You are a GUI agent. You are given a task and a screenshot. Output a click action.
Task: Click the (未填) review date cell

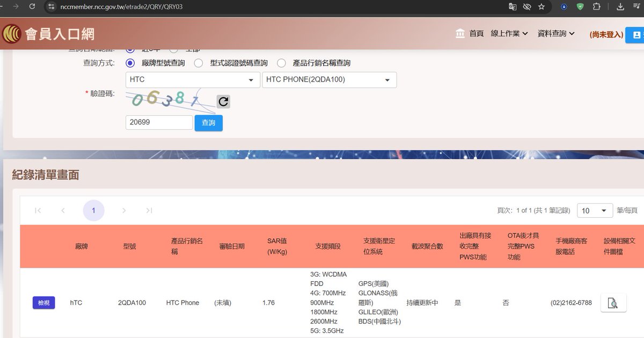click(223, 303)
